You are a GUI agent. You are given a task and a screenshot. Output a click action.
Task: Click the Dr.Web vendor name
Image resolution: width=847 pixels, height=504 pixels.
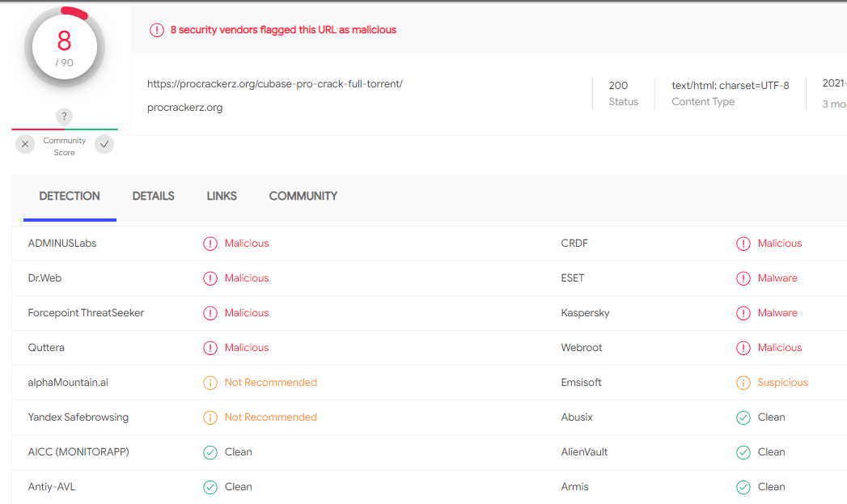coord(44,277)
